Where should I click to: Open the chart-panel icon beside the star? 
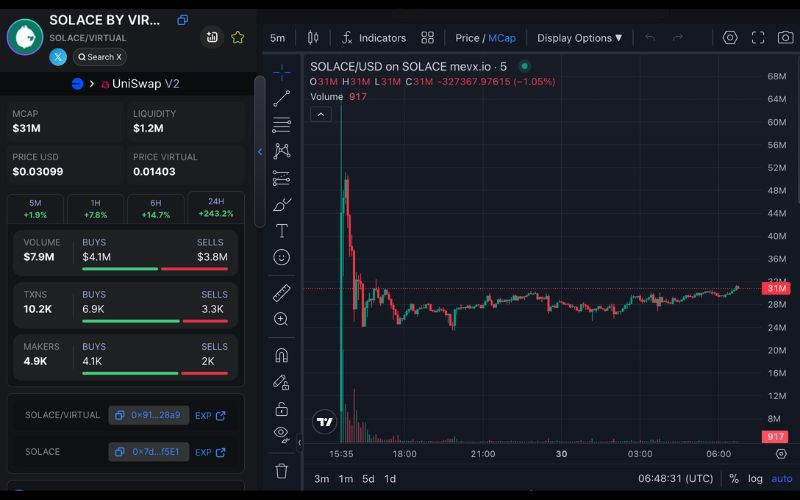click(212, 37)
